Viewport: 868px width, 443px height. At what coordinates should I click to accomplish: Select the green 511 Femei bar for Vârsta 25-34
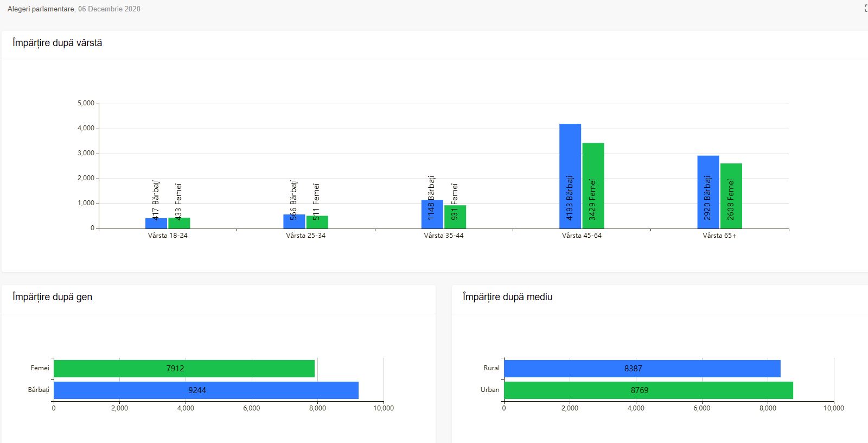tap(317, 222)
